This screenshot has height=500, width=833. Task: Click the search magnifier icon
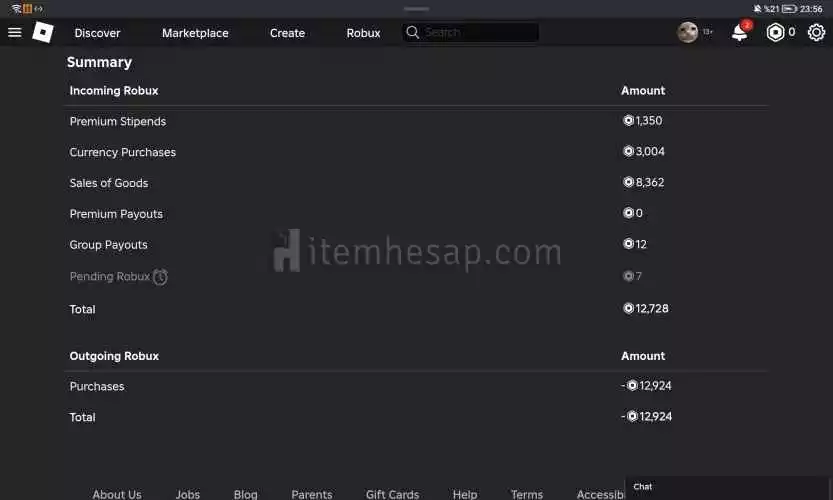412,32
